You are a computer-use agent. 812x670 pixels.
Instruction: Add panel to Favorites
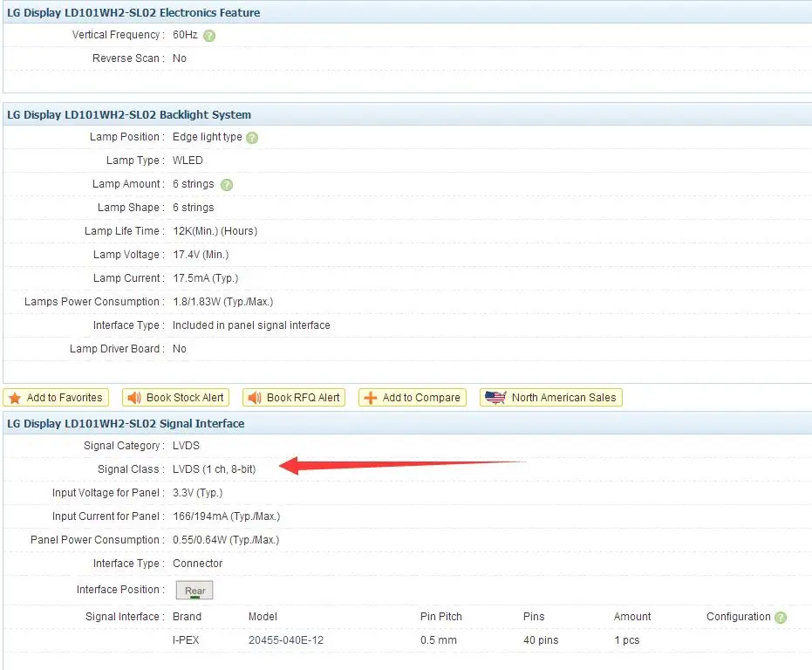(x=56, y=398)
